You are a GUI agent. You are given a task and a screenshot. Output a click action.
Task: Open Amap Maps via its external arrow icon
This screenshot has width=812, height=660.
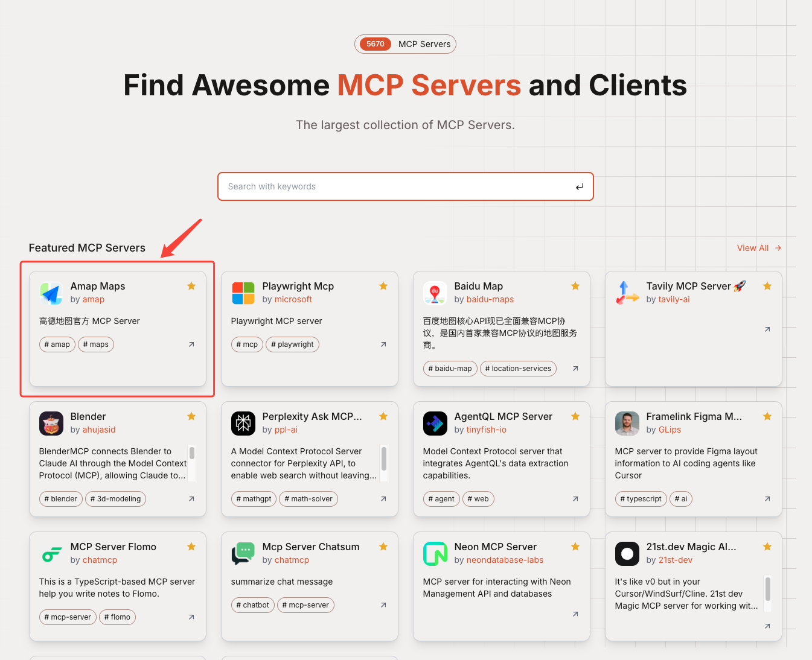point(191,344)
